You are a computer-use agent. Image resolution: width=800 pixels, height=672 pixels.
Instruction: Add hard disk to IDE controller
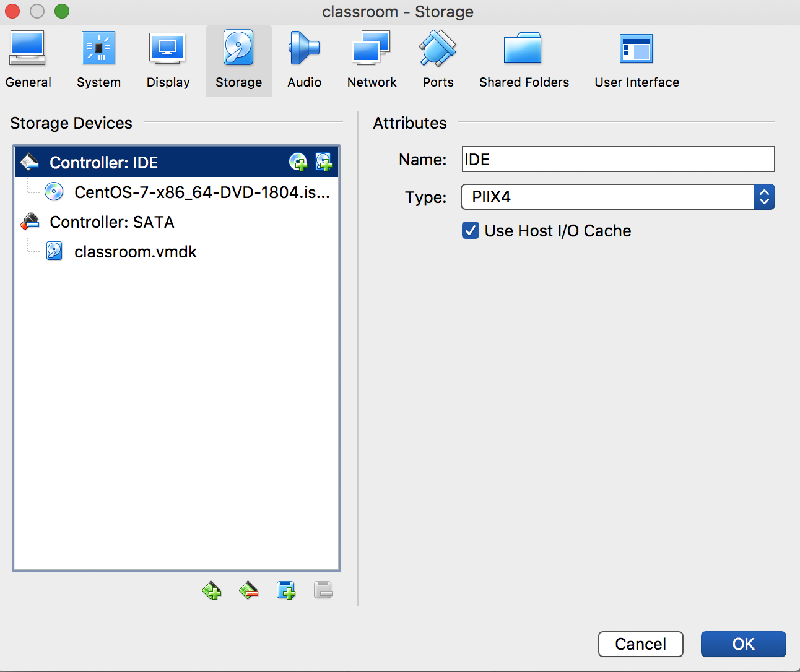click(x=324, y=162)
